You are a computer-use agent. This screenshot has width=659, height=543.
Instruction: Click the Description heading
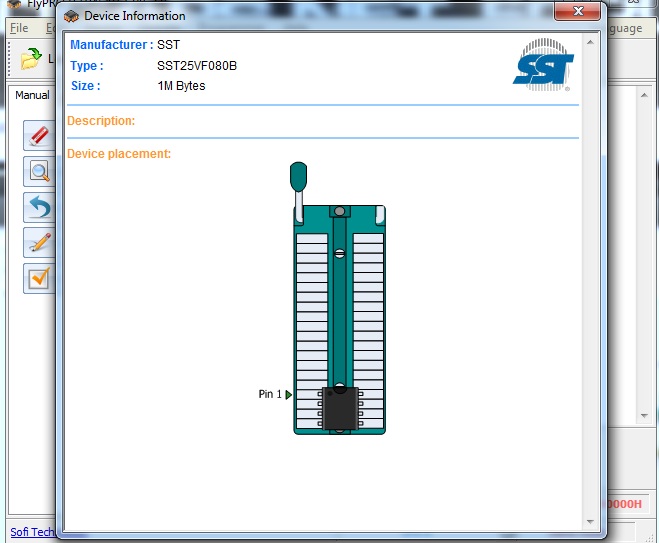101,121
